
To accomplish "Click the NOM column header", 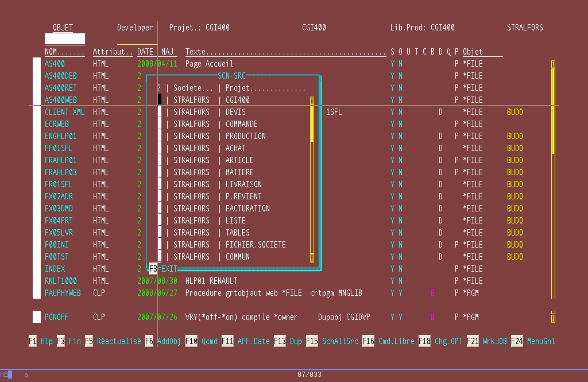I will pos(64,52).
